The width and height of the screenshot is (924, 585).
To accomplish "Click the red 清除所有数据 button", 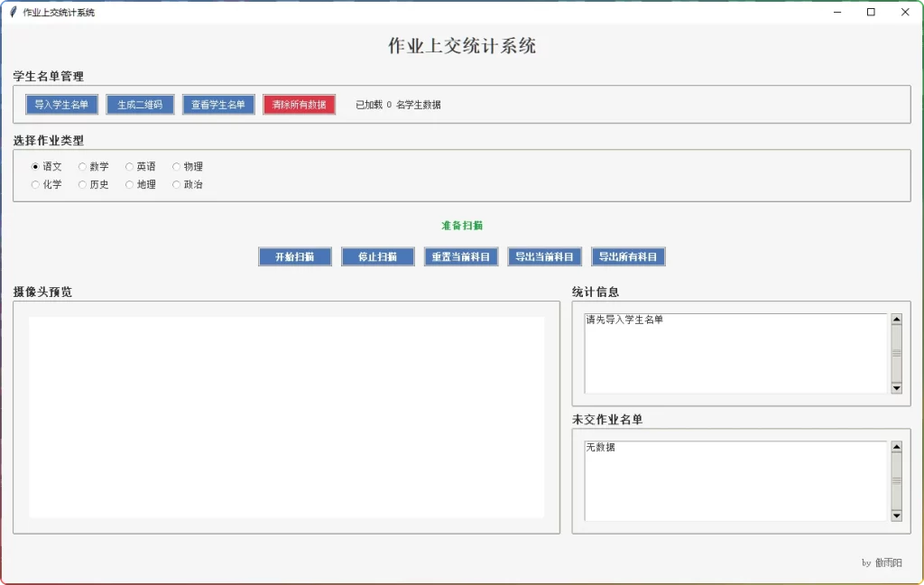I will click(299, 104).
